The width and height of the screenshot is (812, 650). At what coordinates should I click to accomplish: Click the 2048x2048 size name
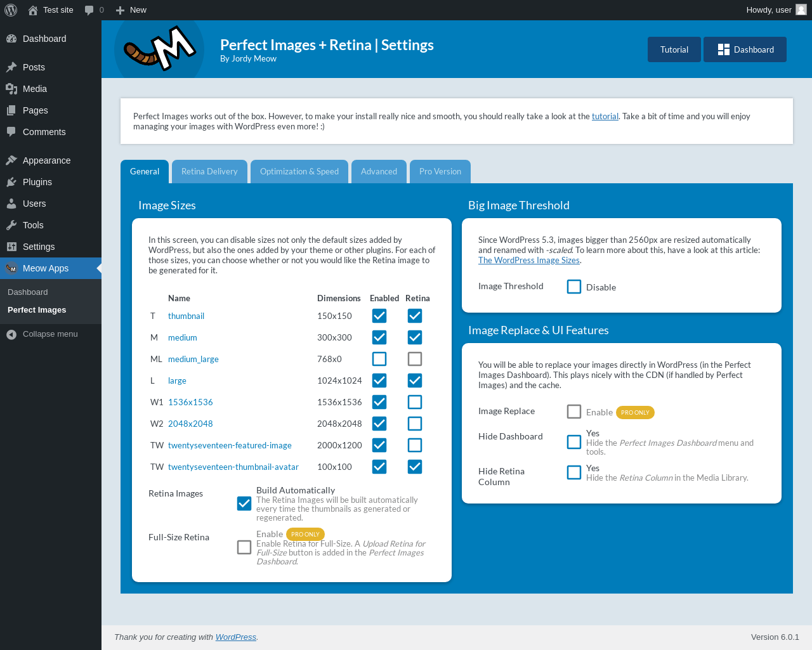pos(190,424)
